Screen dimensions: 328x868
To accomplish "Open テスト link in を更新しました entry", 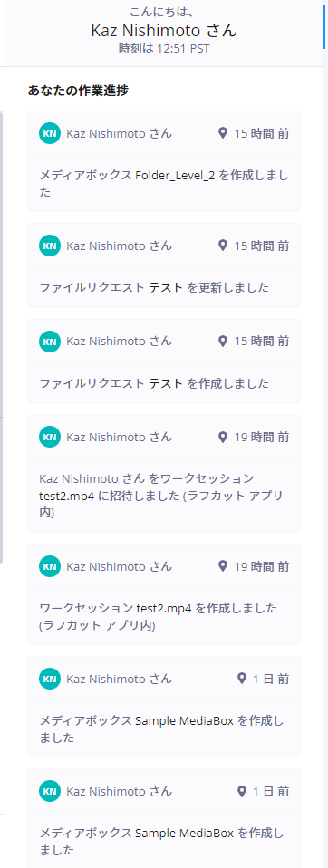I will pos(166,288).
